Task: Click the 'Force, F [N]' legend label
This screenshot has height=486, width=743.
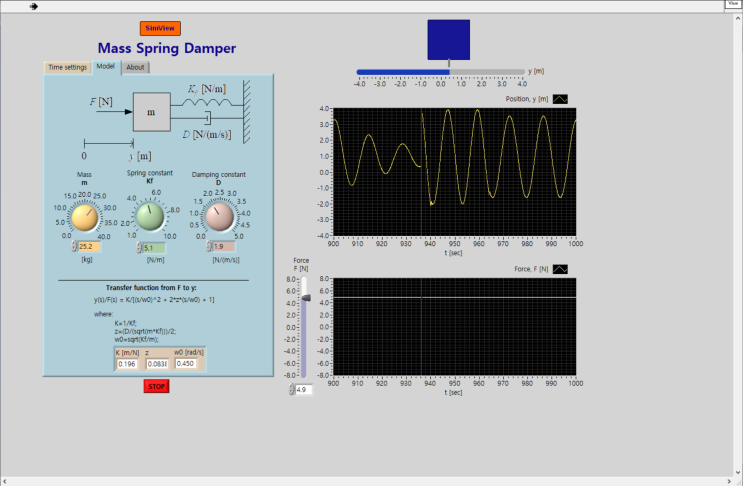Action: pyautogui.click(x=531, y=269)
